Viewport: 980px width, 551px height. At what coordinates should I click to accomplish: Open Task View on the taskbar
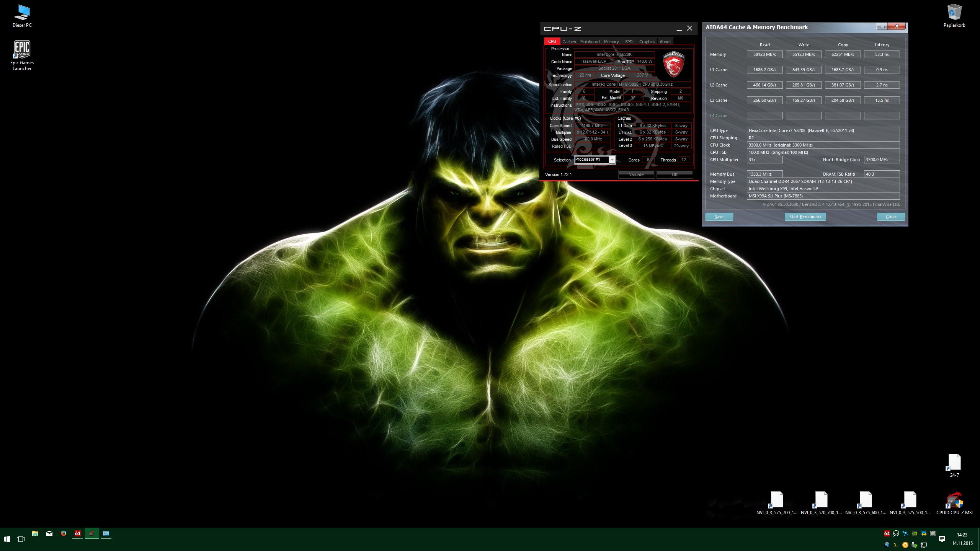point(21,539)
